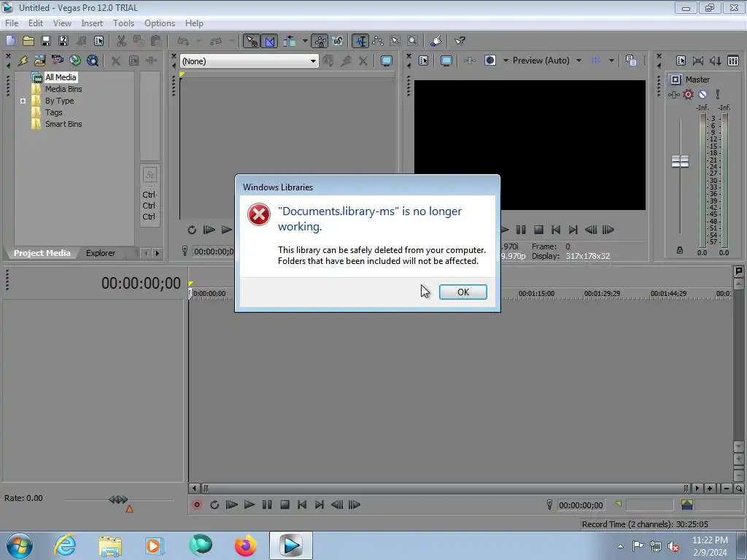The height and width of the screenshot is (560, 747).
Task: Open the Split Screen View dropdown arrow
Action: pos(506,61)
